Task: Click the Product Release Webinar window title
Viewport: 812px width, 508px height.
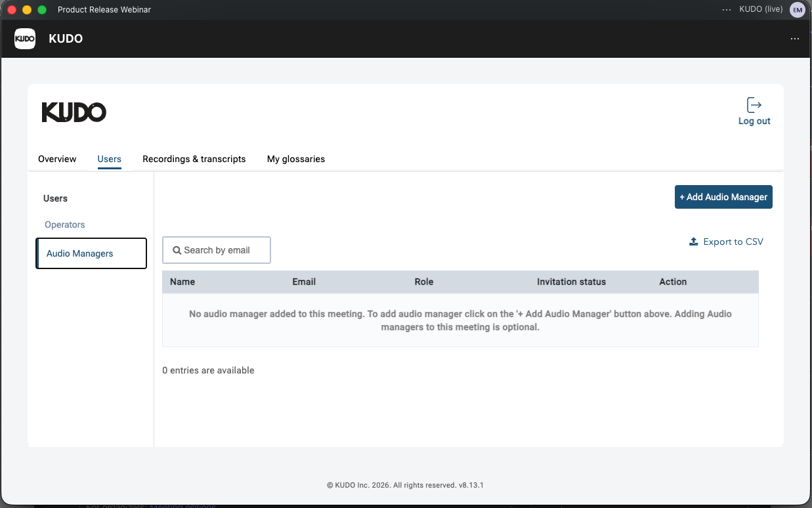Action: tap(104, 10)
